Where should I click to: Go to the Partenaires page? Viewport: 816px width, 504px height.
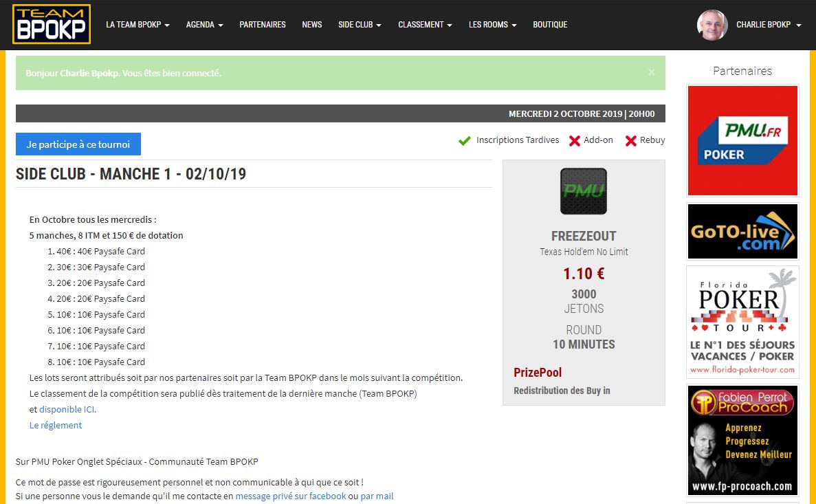(x=263, y=25)
